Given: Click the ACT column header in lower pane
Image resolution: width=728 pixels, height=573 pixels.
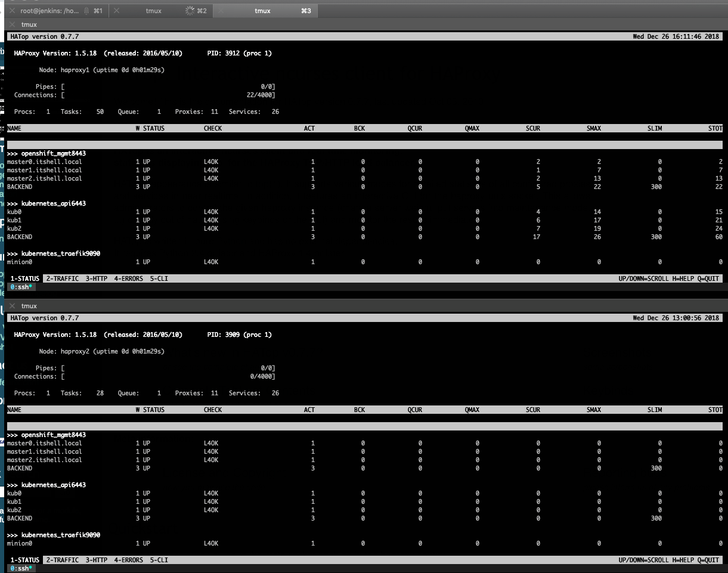Looking at the screenshot, I should pos(309,410).
